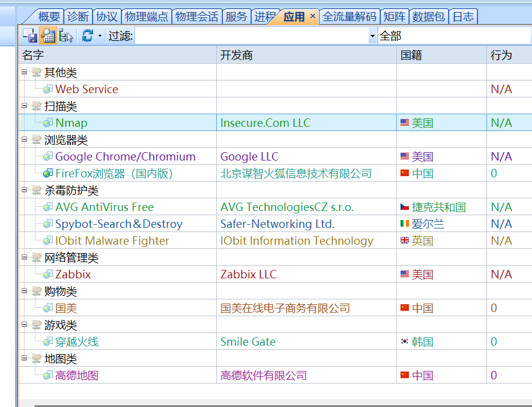The width and height of the screenshot is (532, 407).
Task: Open the 全部 combo box
Action: click(x=455, y=35)
